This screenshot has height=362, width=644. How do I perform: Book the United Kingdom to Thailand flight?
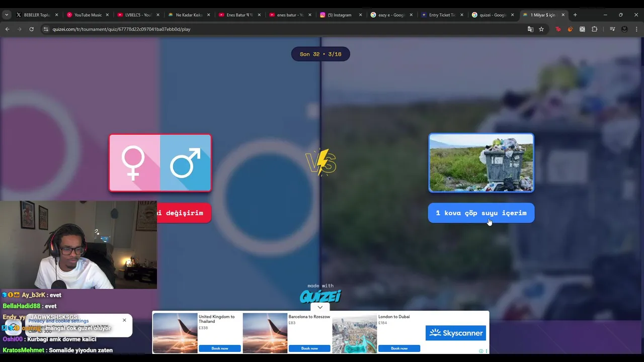(x=219, y=348)
